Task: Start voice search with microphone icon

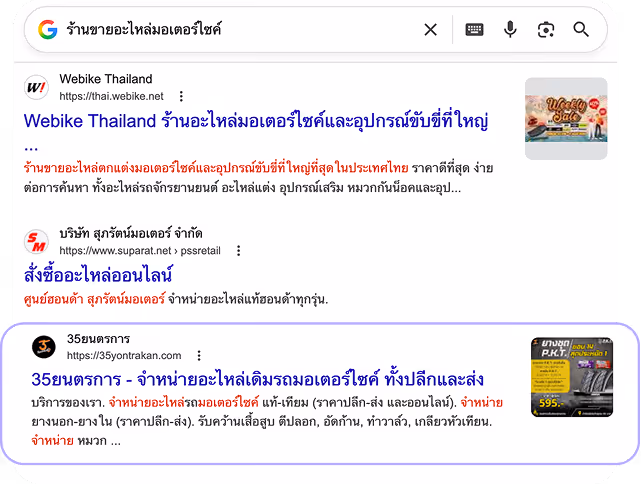Action: tap(510, 29)
